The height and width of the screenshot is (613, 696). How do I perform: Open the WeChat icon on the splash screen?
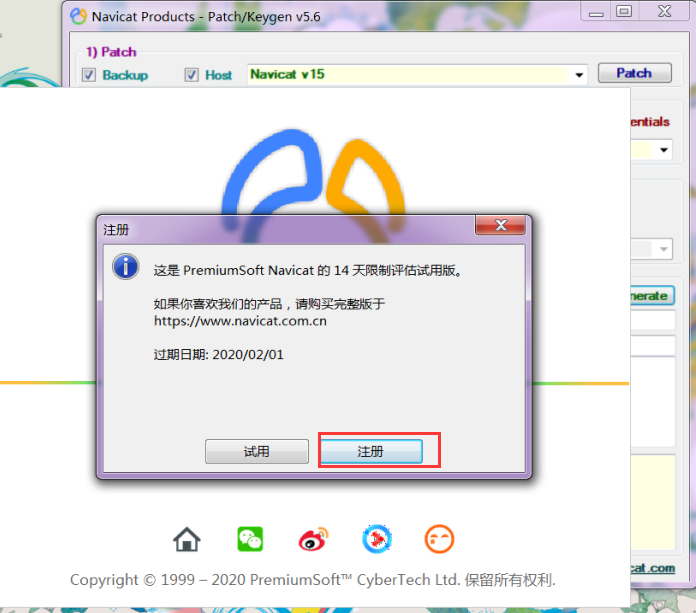click(x=250, y=539)
